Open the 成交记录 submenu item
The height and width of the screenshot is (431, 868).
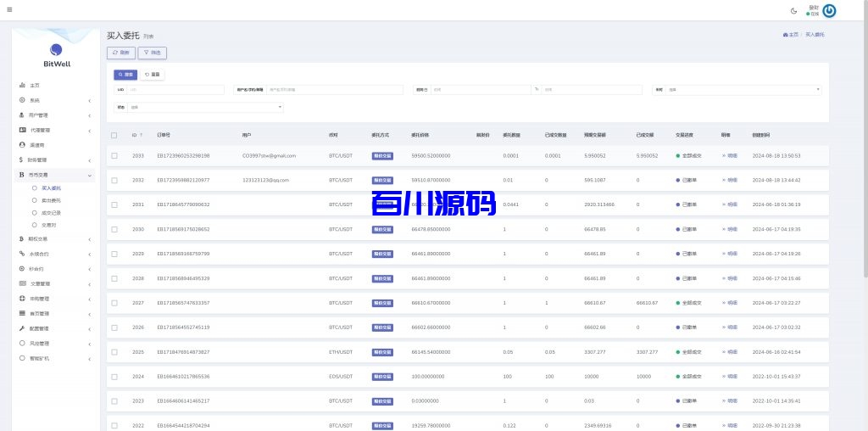point(51,213)
